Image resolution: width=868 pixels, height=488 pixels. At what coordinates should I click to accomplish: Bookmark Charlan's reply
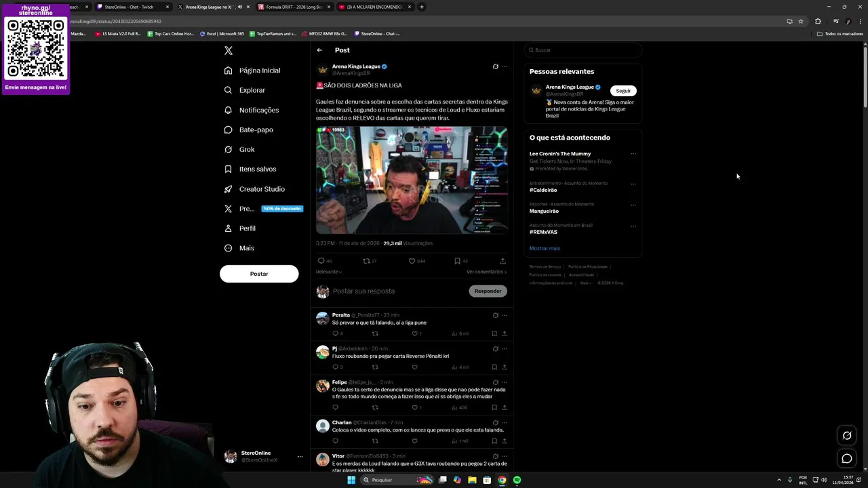pos(494,441)
